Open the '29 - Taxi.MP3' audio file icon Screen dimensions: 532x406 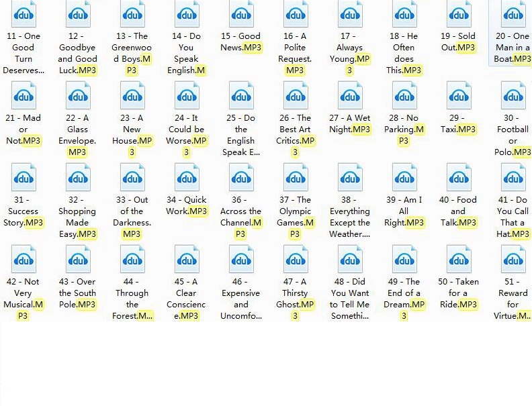(x=459, y=96)
